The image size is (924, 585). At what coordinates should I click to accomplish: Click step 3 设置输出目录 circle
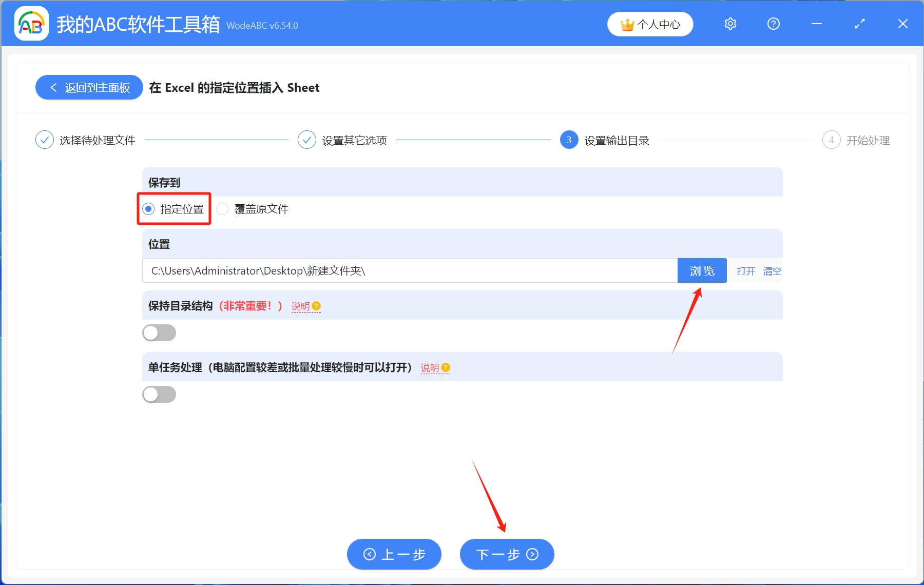click(x=569, y=140)
